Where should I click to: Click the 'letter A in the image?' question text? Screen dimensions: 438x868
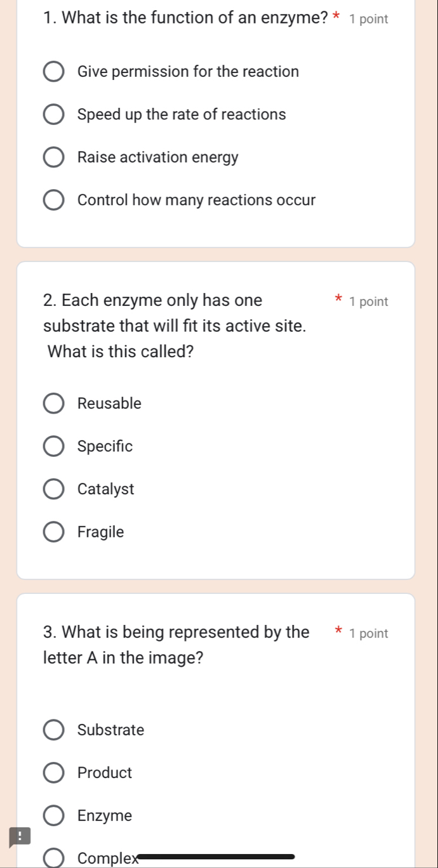point(123,659)
